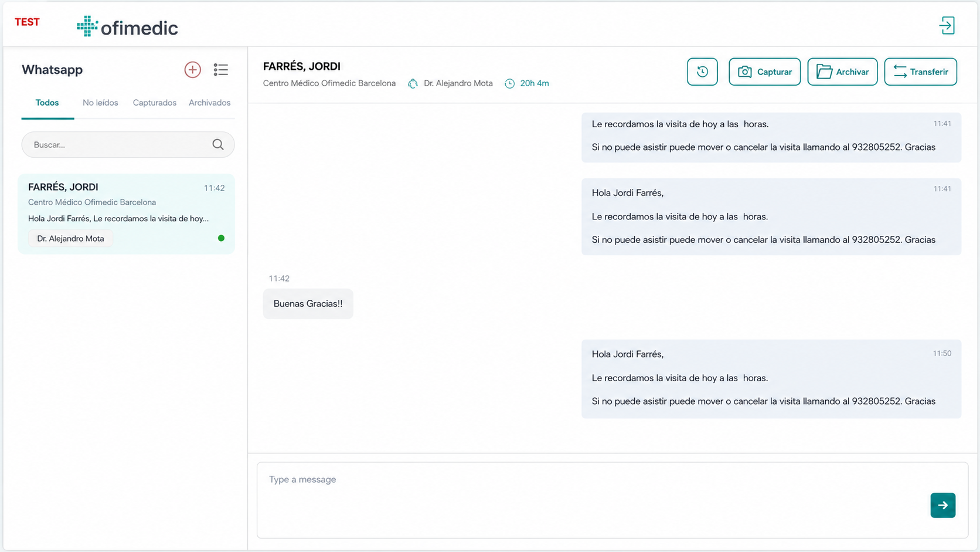This screenshot has height=552, width=980.
Task: Click the clock icon next to 20h 4m
Action: coord(509,83)
